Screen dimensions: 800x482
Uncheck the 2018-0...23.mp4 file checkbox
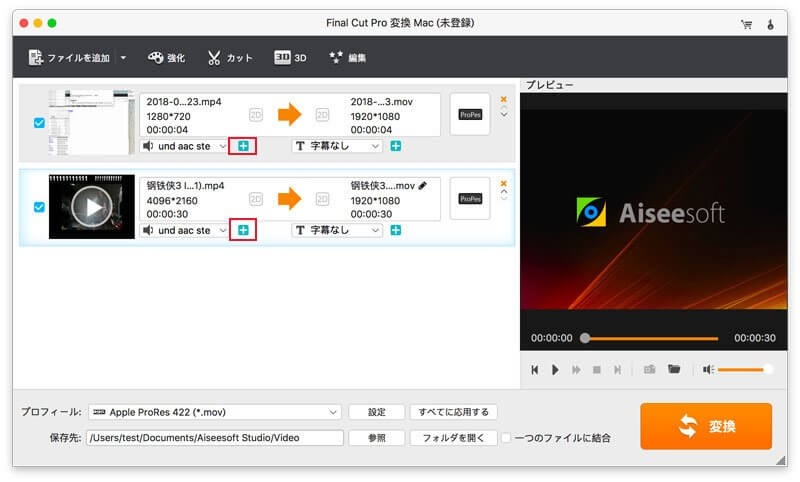pyautogui.click(x=39, y=123)
